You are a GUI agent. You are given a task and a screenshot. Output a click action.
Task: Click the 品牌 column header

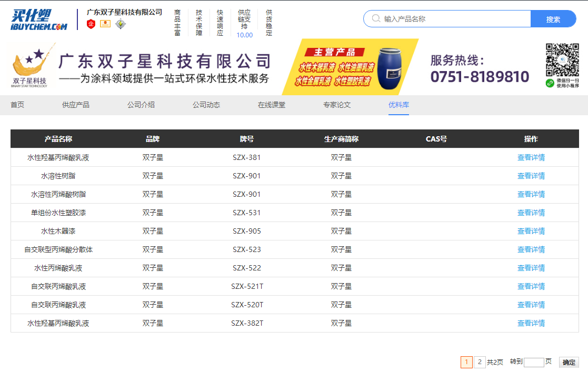(x=153, y=139)
